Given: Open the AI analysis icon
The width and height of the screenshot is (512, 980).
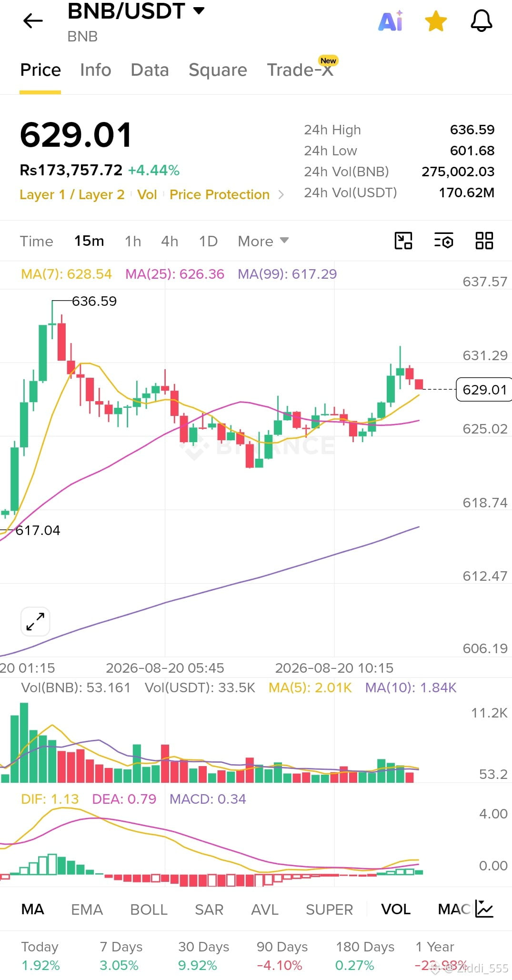Looking at the screenshot, I should click(x=391, y=21).
